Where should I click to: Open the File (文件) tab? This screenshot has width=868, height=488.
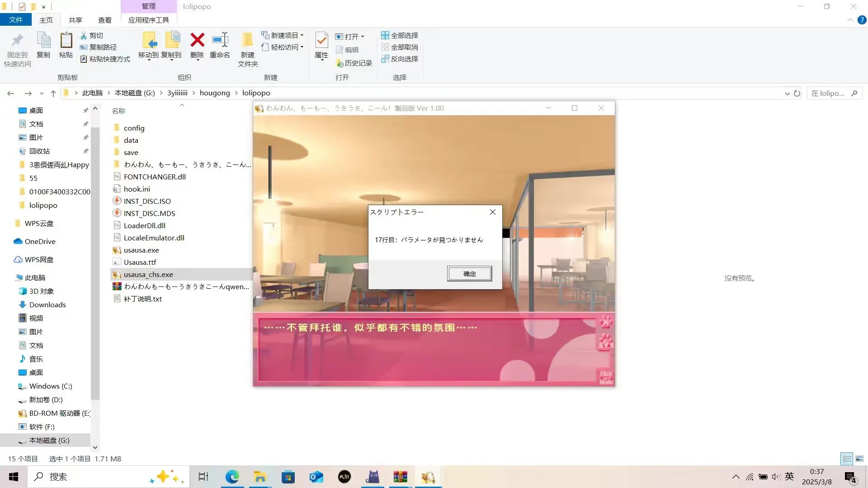pyautogui.click(x=16, y=20)
